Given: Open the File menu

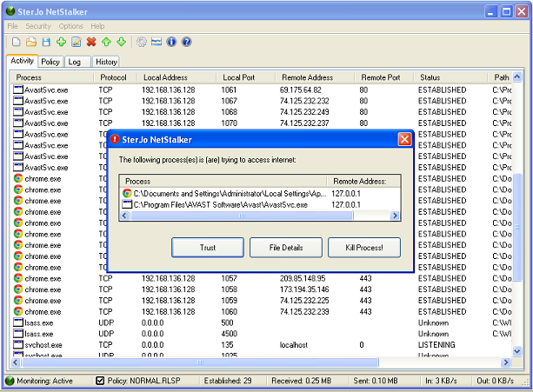Looking at the screenshot, I should tap(12, 26).
